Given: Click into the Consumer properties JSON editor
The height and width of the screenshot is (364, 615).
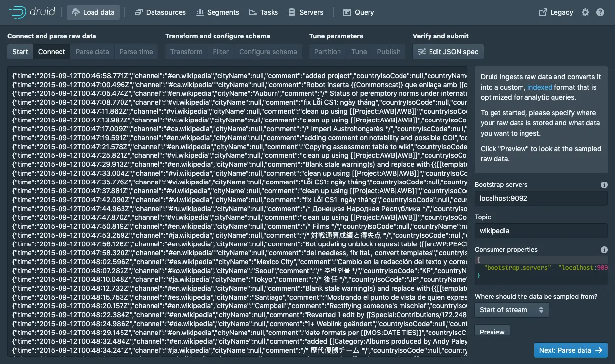Looking at the screenshot, I should click(x=541, y=270).
